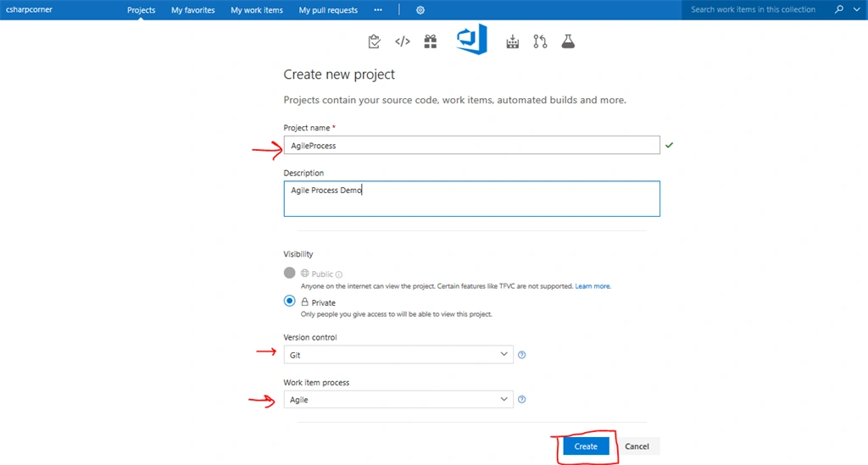This screenshot has height=465, width=868.
Task: Click the search magnifier icon
Action: point(839,9)
